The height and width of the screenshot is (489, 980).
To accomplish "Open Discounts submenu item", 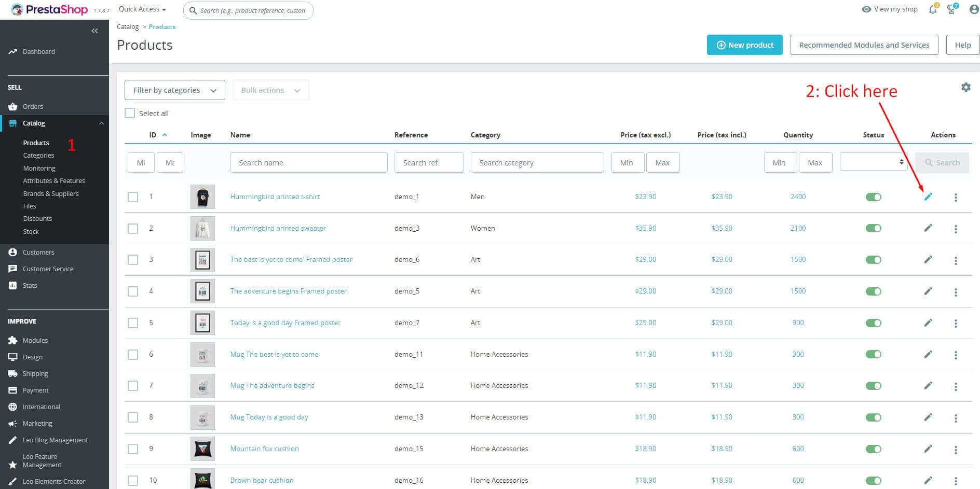I will tap(37, 219).
